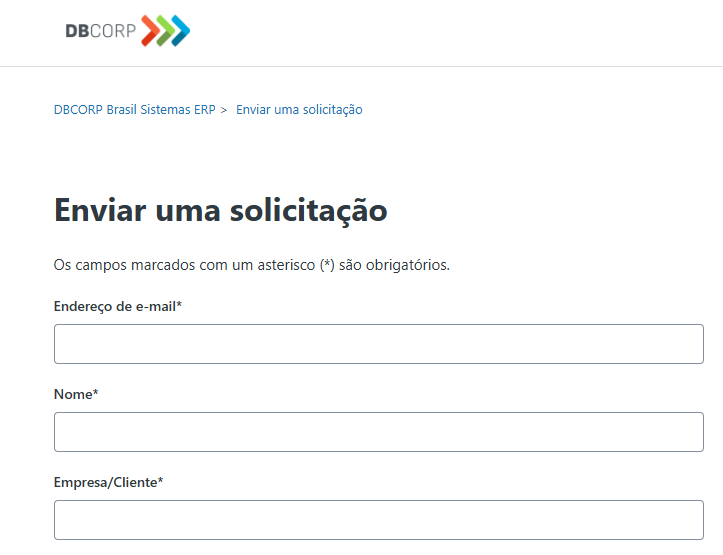
Task: Click the Empresa/Cliente field label
Action: tap(105, 482)
